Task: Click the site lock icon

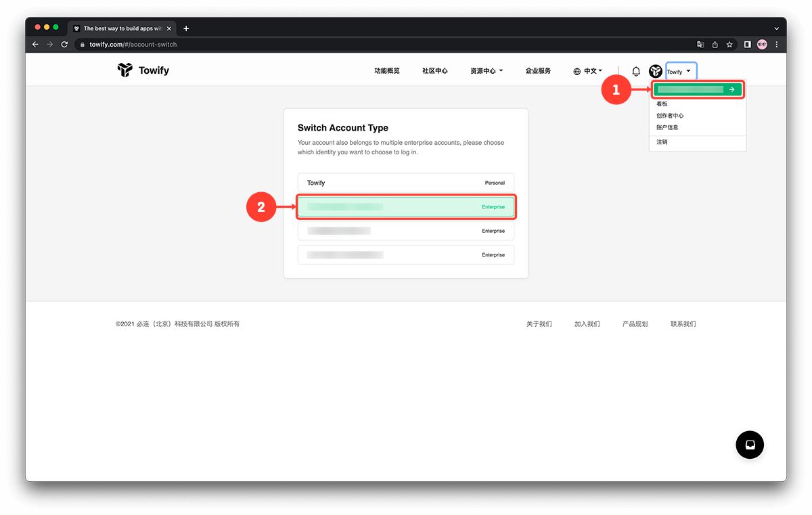Action: (x=83, y=45)
